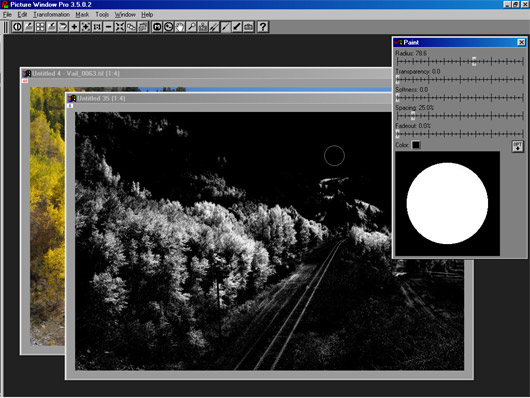The image size is (530, 398).
Task: Open the File menu
Action: pos(7,15)
